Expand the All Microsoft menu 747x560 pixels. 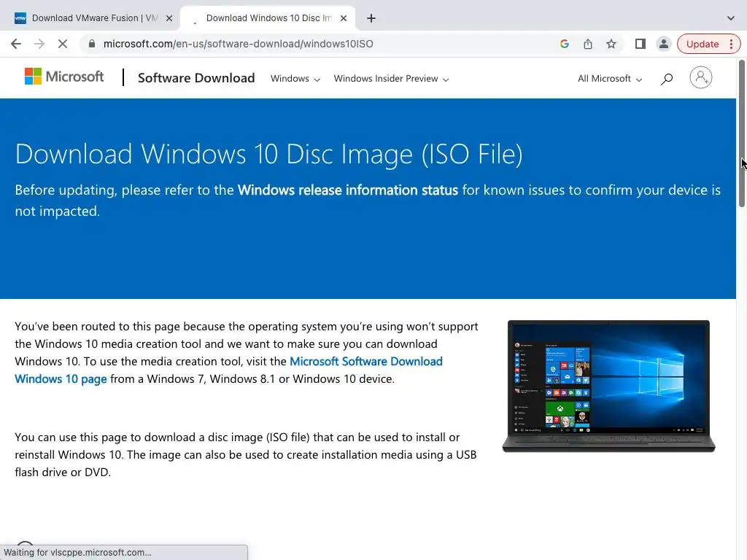tap(610, 79)
